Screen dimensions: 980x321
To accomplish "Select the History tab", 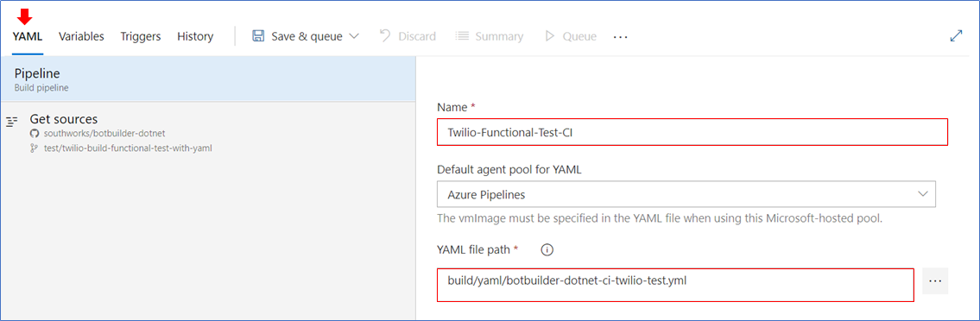I will [195, 36].
